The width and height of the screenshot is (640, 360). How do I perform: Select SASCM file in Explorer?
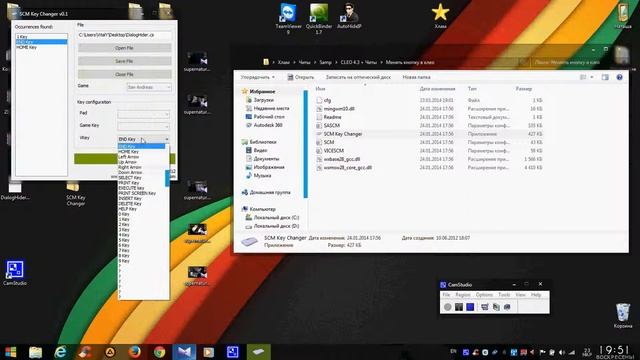[x=332, y=125]
